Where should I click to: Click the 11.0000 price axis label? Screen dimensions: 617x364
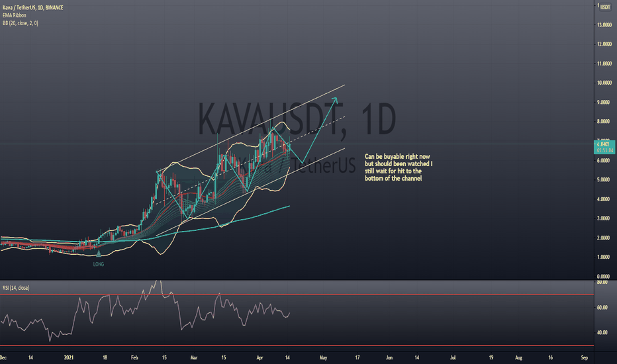coord(604,64)
